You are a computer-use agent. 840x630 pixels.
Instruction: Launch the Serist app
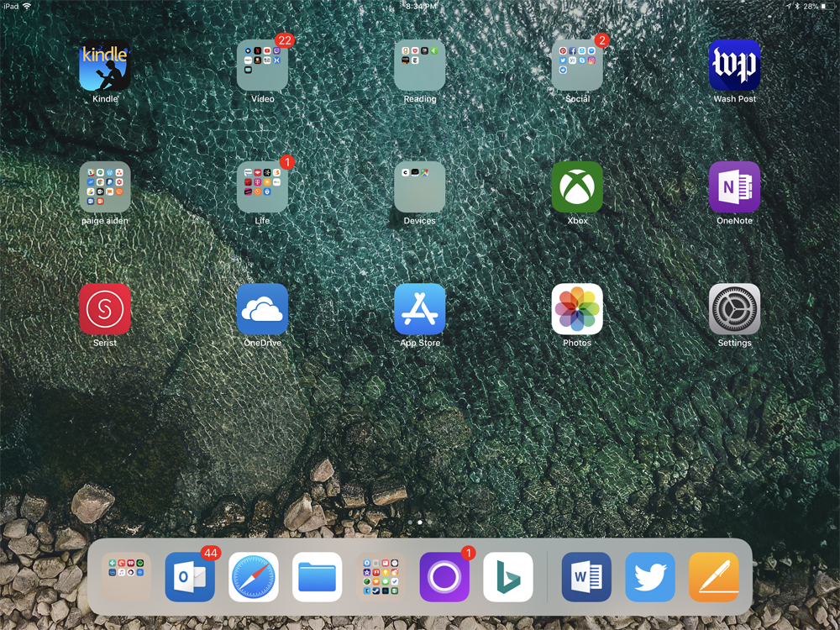(105, 309)
